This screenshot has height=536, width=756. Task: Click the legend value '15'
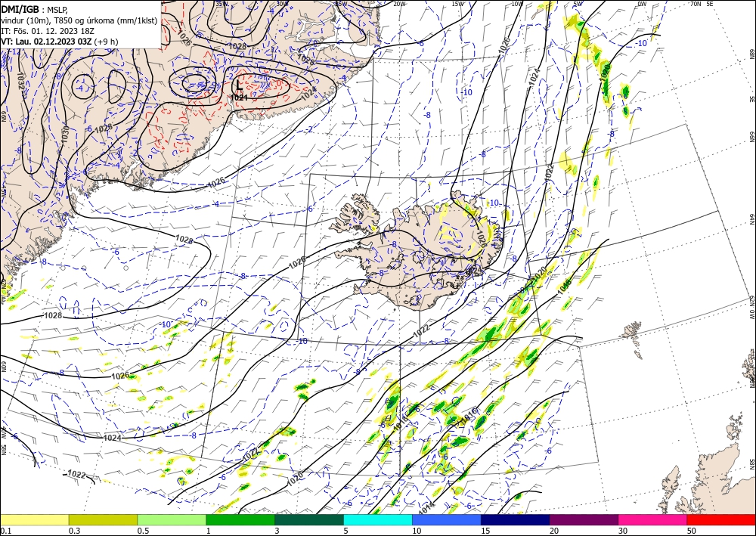[485, 531]
